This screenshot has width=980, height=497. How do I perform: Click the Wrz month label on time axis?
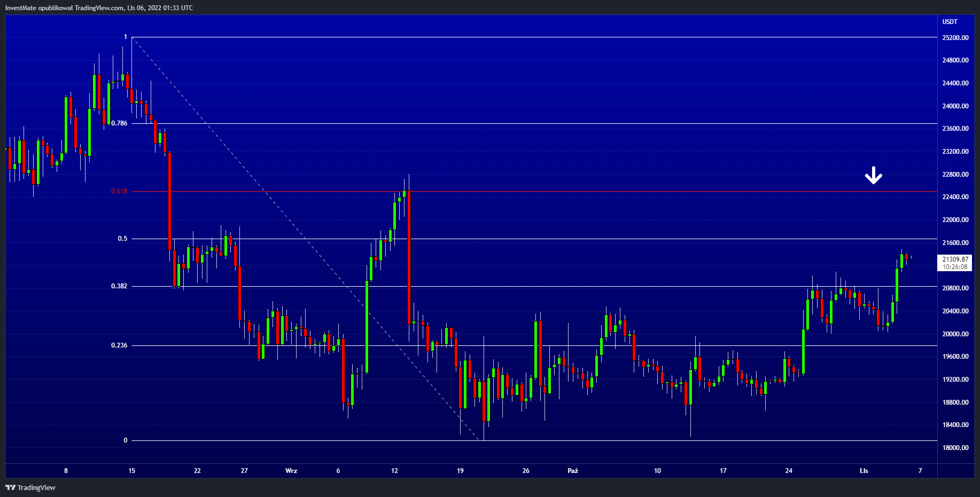[291, 471]
